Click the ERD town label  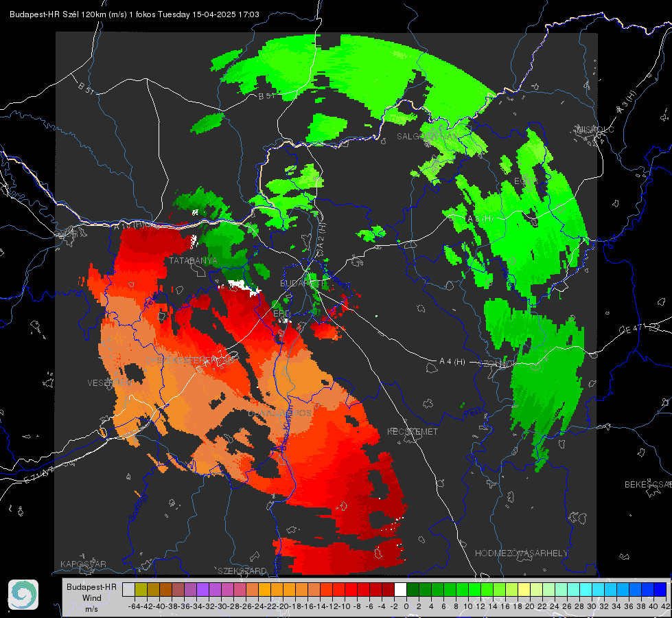point(281,314)
